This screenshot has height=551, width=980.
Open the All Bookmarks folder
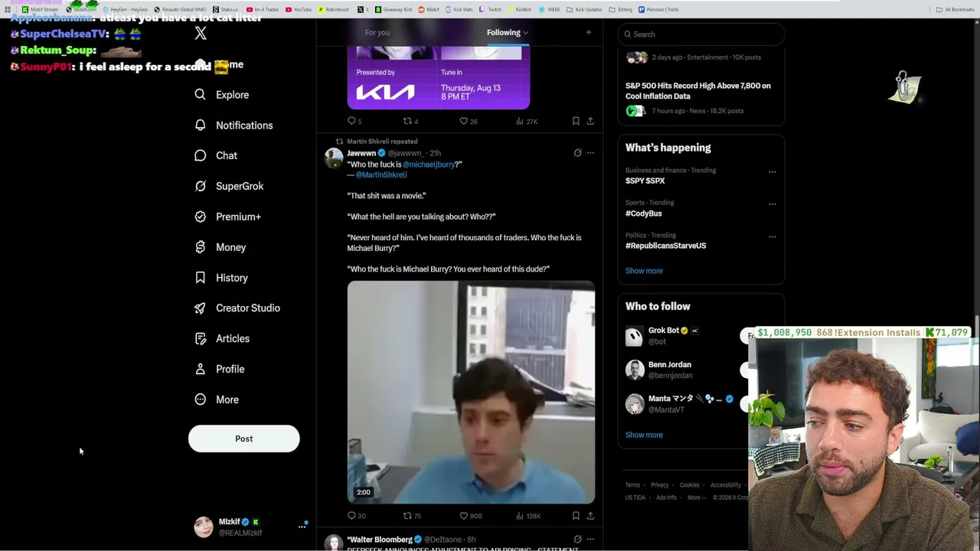point(955,9)
